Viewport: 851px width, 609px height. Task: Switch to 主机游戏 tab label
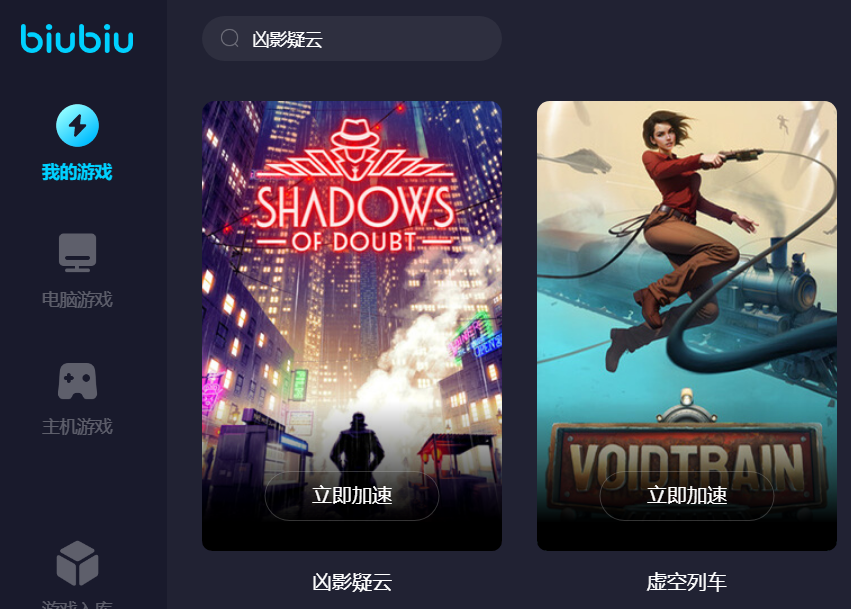[x=77, y=427]
